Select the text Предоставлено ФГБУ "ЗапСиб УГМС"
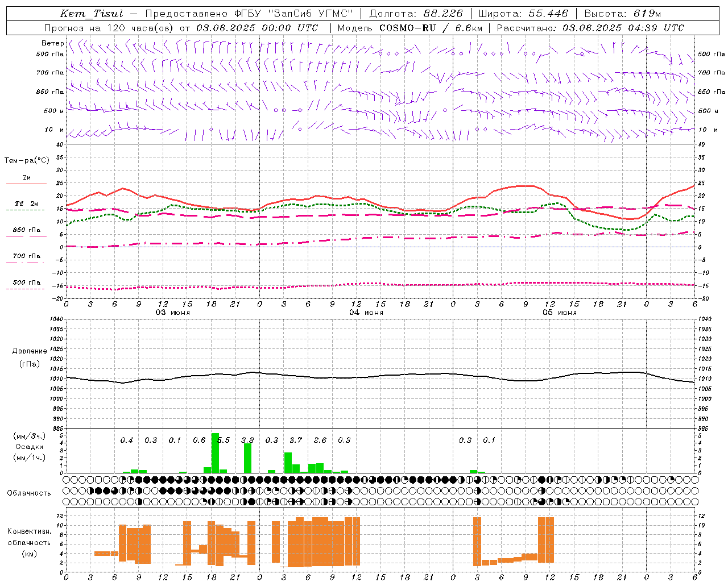The height and width of the screenshot is (582, 728). tap(250, 14)
